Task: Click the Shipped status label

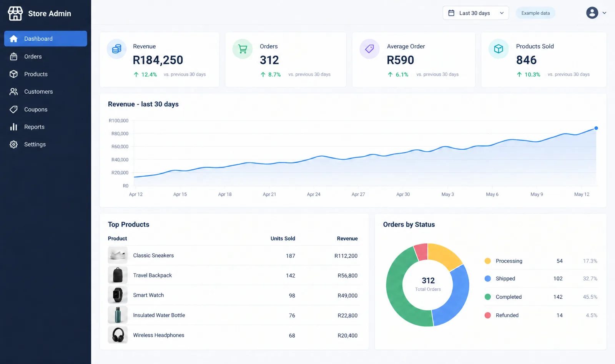Action: click(505, 279)
